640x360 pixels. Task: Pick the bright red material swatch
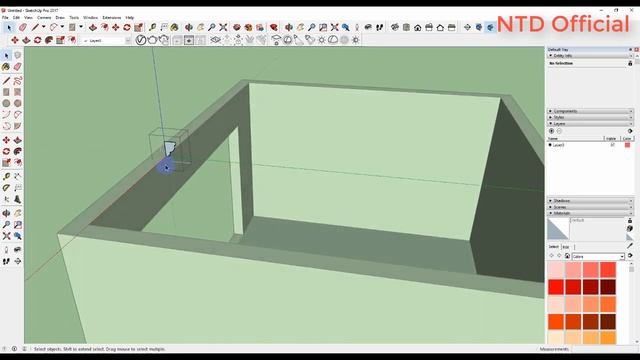(556, 287)
